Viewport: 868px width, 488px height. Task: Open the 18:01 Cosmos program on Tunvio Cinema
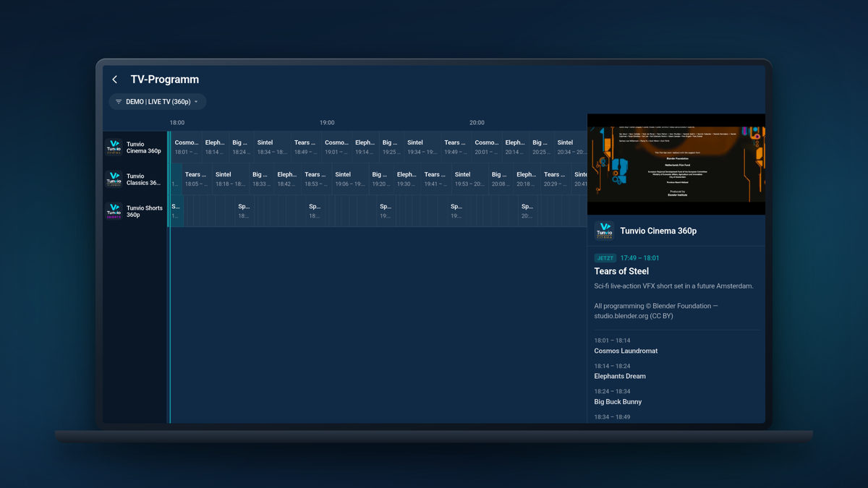187,147
